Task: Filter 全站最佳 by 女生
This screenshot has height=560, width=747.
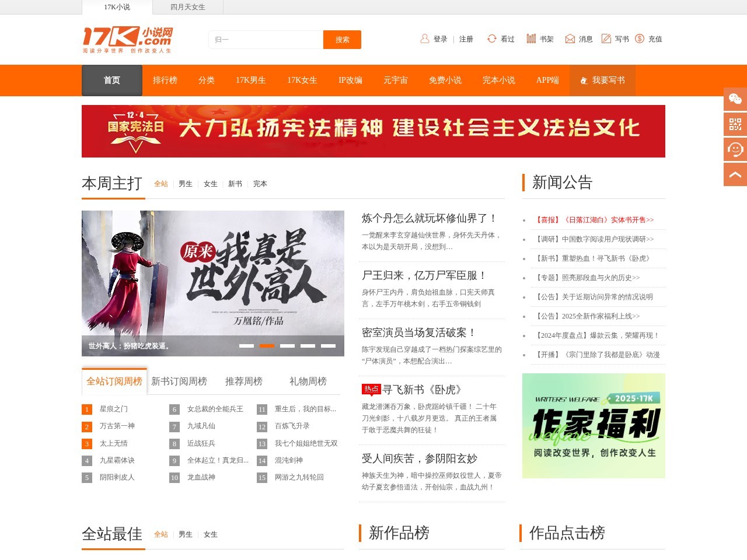Action: tap(210, 534)
